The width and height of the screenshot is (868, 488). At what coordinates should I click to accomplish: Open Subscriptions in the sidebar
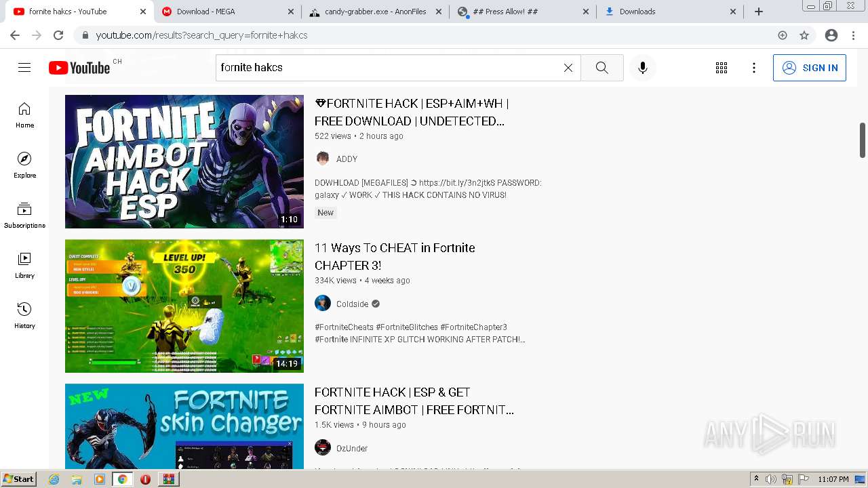pyautogui.click(x=24, y=216)
